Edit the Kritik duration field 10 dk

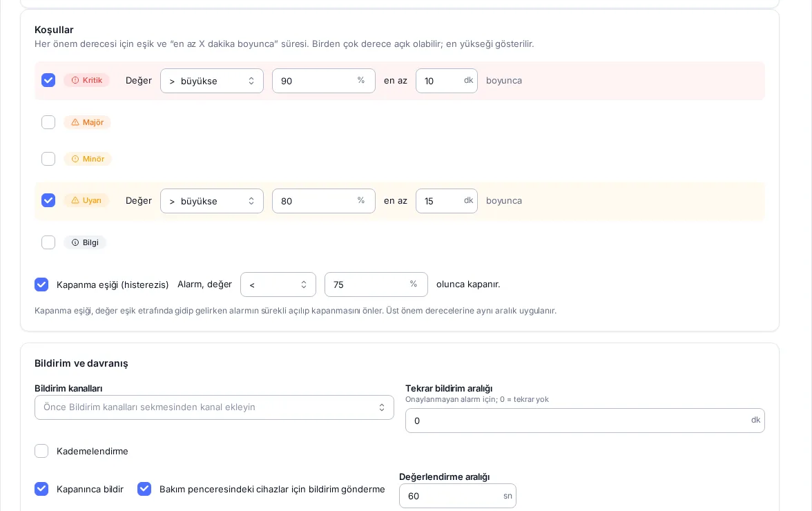click(446, 81)
